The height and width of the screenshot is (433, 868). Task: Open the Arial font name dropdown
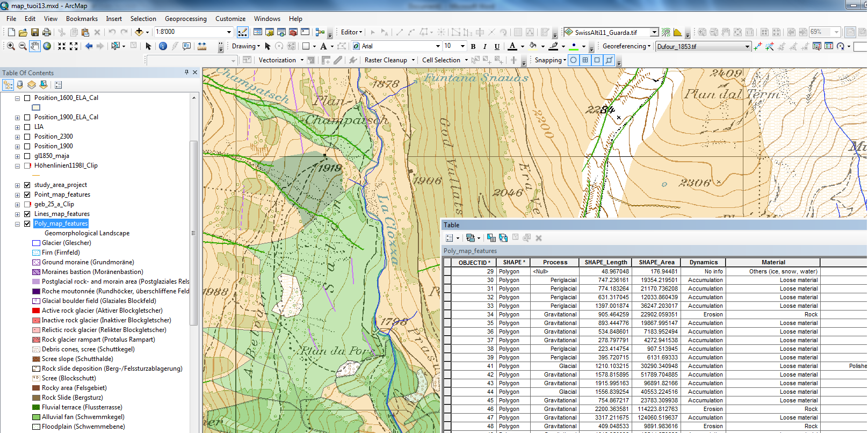pyautogui.click(x=438, y=46)
